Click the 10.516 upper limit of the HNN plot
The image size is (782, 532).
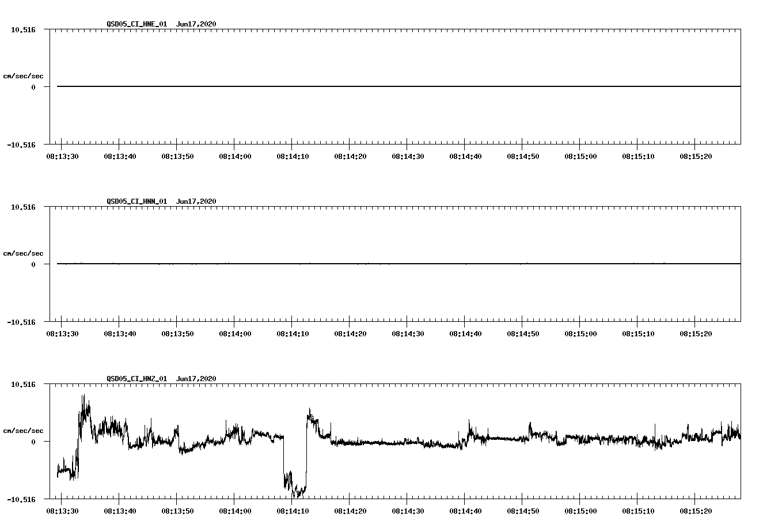point(23,207)
